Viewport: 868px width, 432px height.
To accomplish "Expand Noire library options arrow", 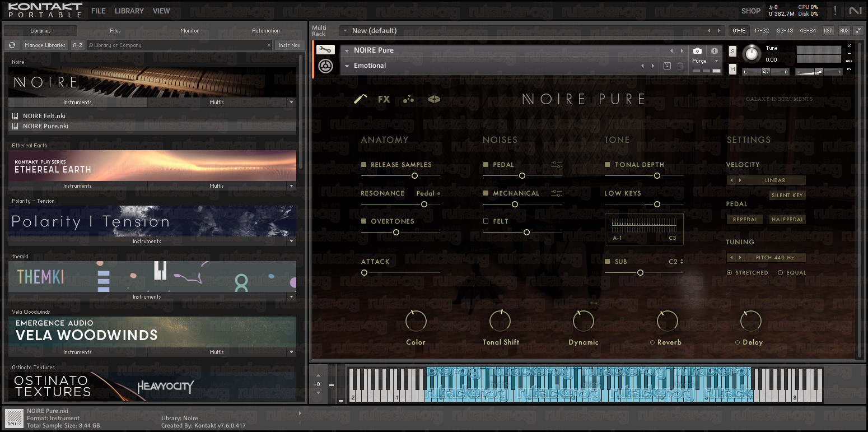I will coord(291,103).
